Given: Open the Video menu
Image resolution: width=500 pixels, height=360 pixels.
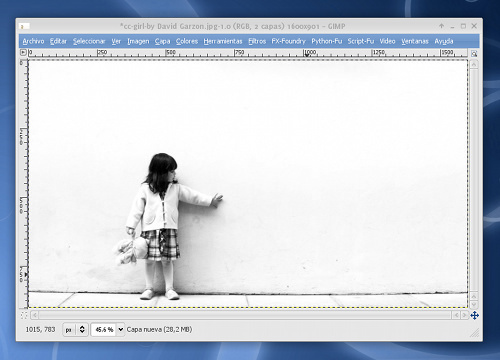Looking at the screenshot, I should tap(387, 41).
